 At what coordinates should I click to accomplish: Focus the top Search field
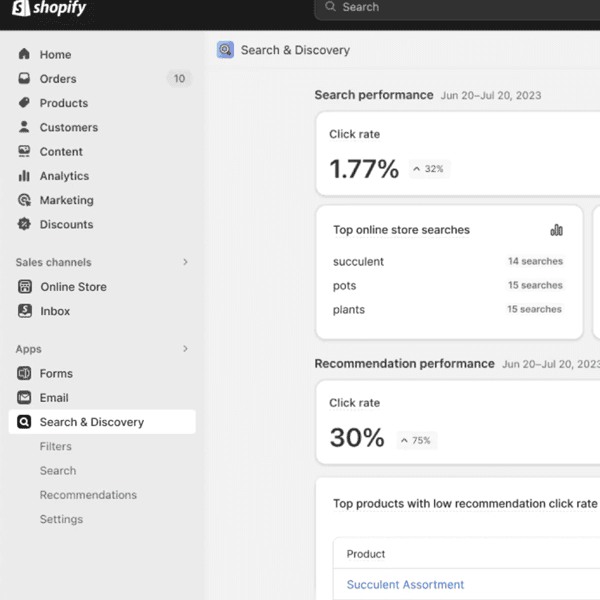457,8
